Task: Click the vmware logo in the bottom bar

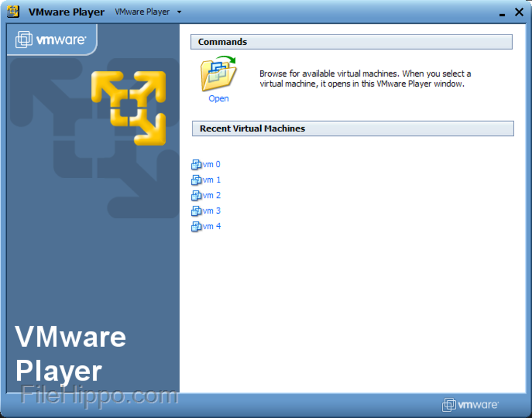Action: pos(470,404)
